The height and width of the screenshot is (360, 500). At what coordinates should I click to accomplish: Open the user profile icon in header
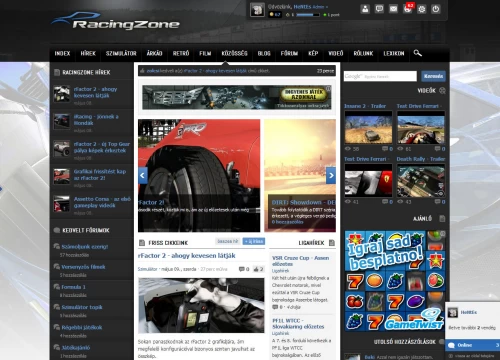coord(365,9)
